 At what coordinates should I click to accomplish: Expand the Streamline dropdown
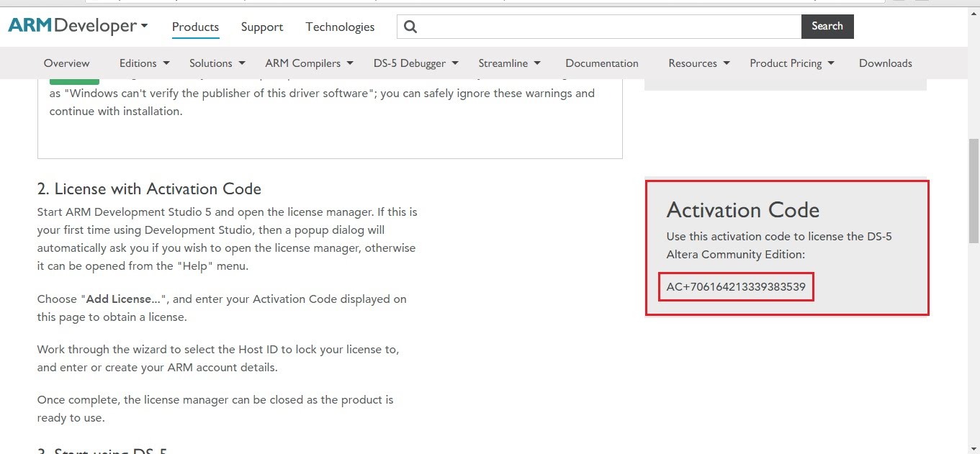click(x=510, y=63)
